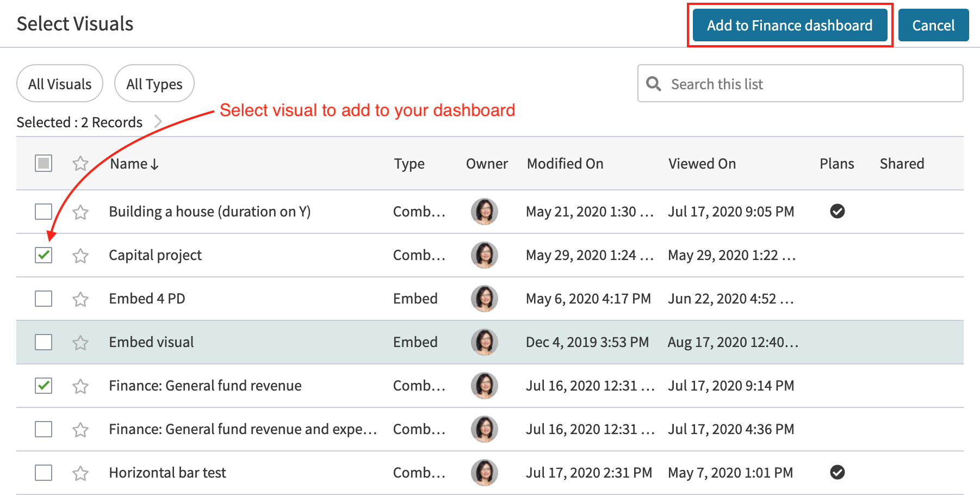This screenshot has width=980, height=495.
Task: Star the Capital project visual
Action: point(80,255)
